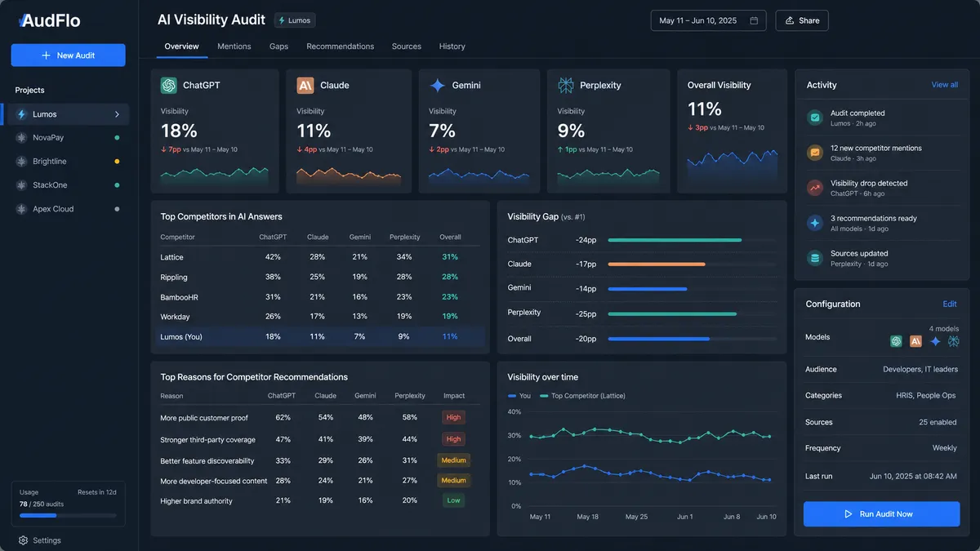
Task: Click the Low impact badge
Action: 453,500
